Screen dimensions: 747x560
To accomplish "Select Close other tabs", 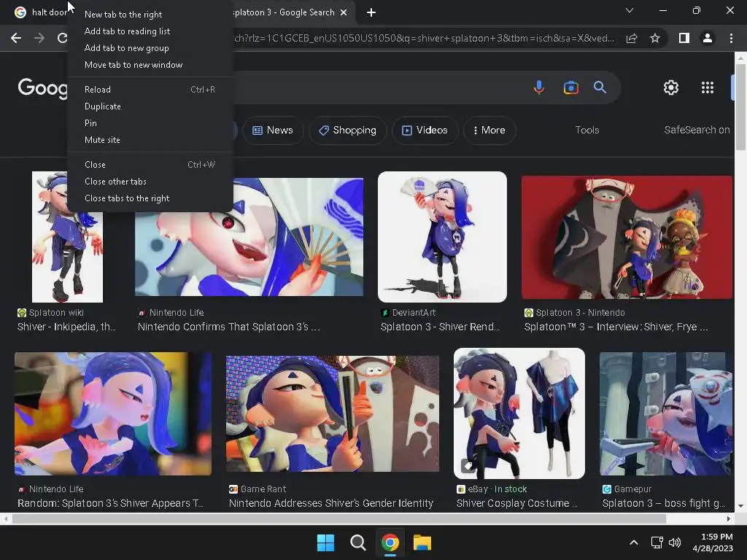I will click(x=150, y=182).
